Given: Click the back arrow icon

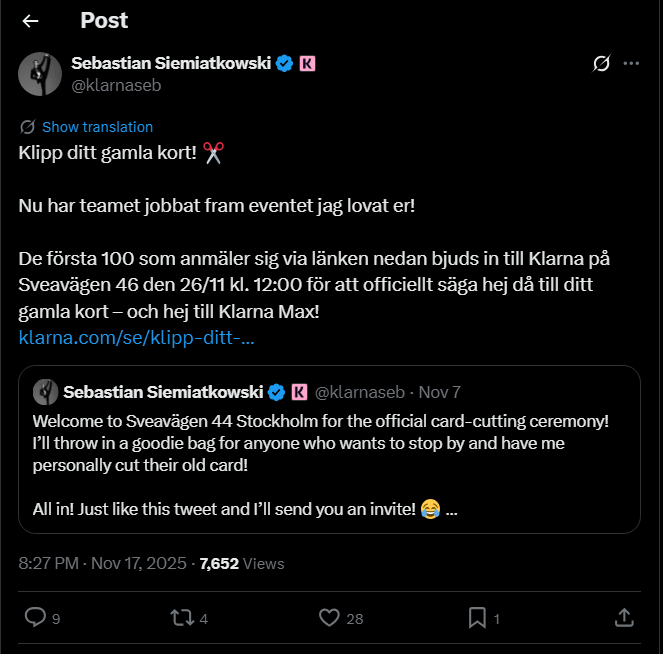Looking at the screenshot, I should (x=31, y=21).
